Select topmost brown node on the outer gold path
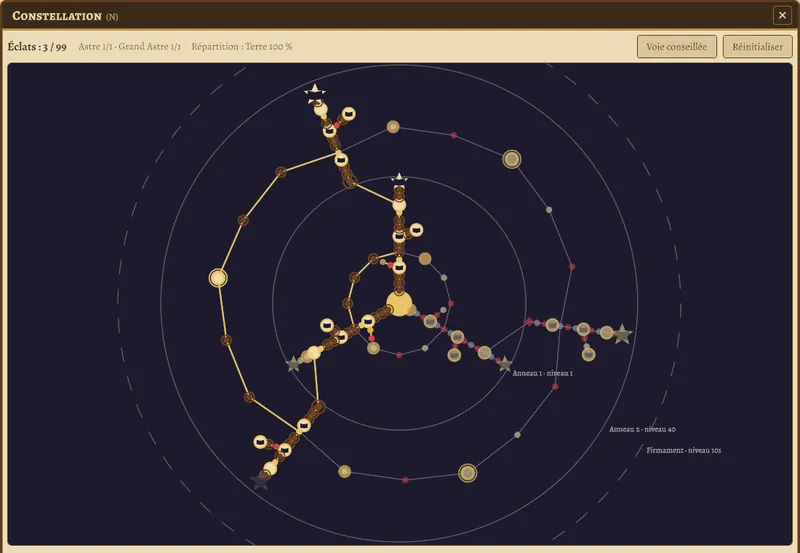 (281, 172)
